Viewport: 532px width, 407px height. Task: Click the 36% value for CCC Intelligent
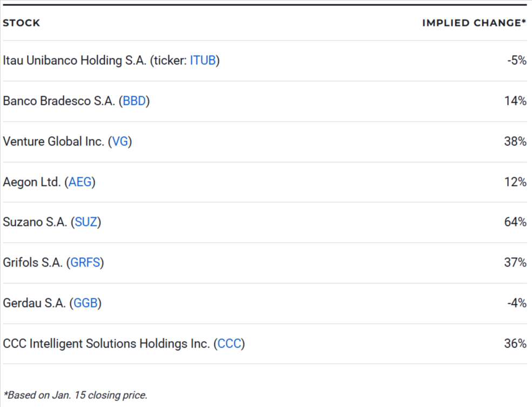(515, 344)
